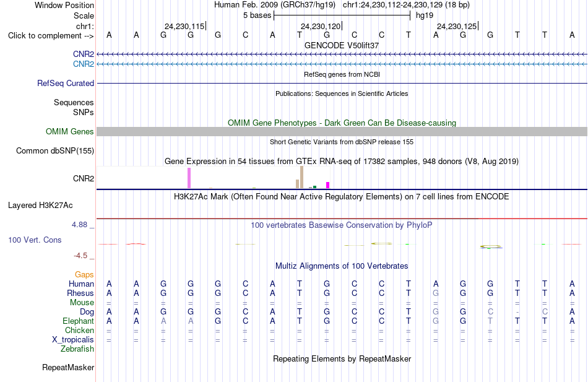Click the small green GTEx expression bar
This screenshot has height=382, width=588.
(x=314, y=187)
